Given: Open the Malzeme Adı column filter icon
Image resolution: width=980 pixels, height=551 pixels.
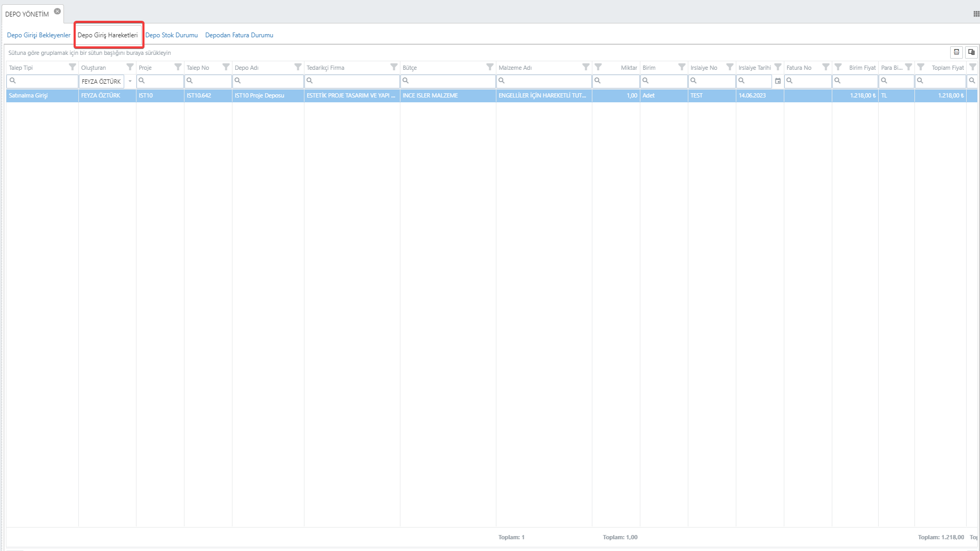Looking at the screenshot, I should [x=586, y=67].
